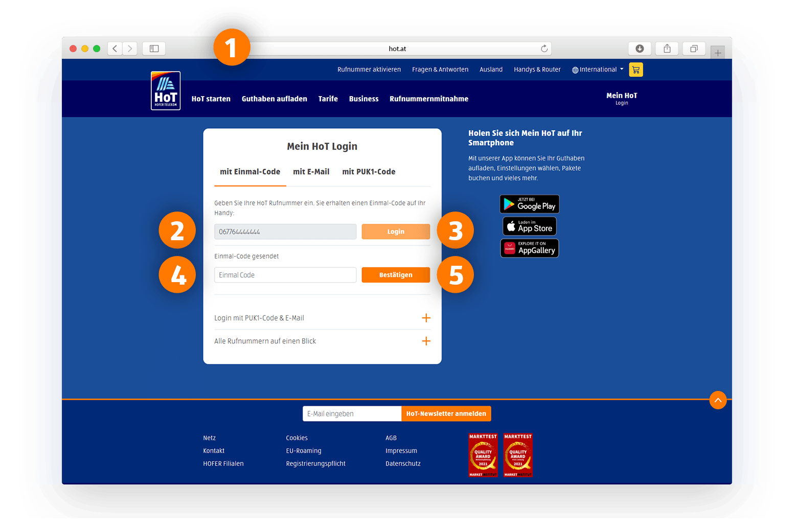Show all tabs overview icon
The height and width of the screenshot is (532, 797).
pos(694,49)
